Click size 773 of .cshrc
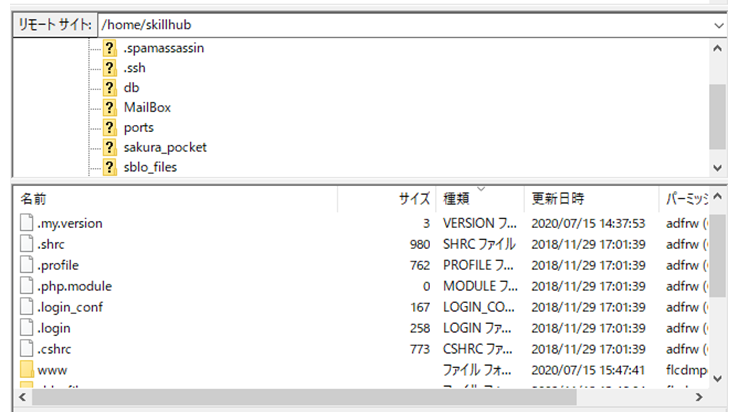 tap(420, 349)
